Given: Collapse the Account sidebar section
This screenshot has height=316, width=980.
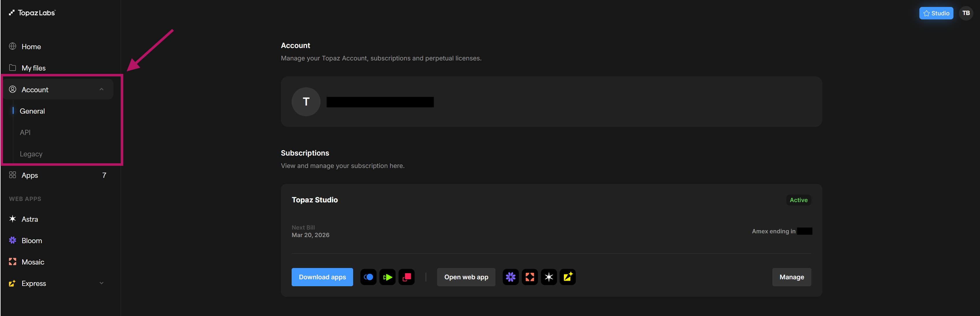Looking at the screenshot, I should pos(101,89).
